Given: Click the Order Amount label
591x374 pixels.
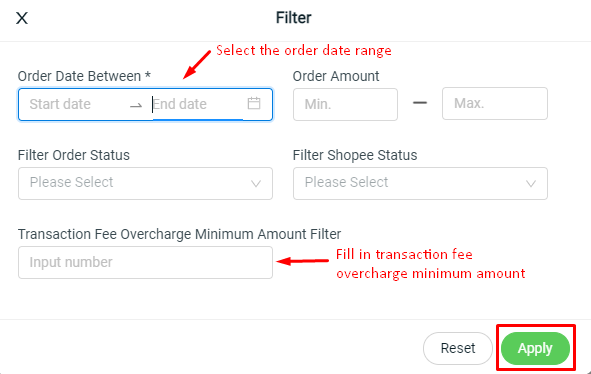Looking at the screenshot, I should [x=336, y=76].
